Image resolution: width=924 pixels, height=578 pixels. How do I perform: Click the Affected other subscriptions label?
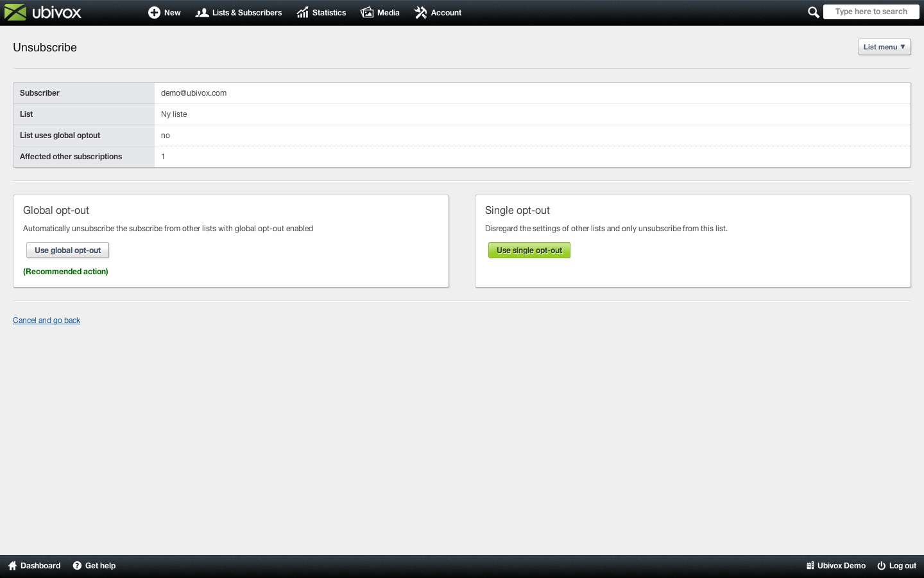click(x=71, y=157)
